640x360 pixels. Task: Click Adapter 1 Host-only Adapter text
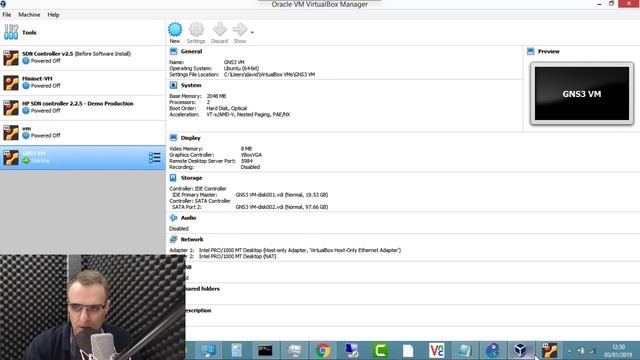300,250
